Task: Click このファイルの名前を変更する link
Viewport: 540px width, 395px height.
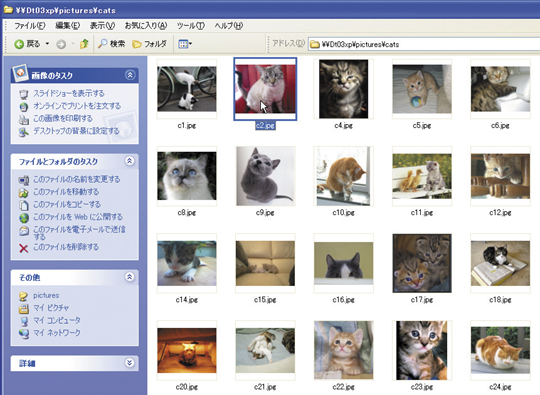Action: pos(76,179)
